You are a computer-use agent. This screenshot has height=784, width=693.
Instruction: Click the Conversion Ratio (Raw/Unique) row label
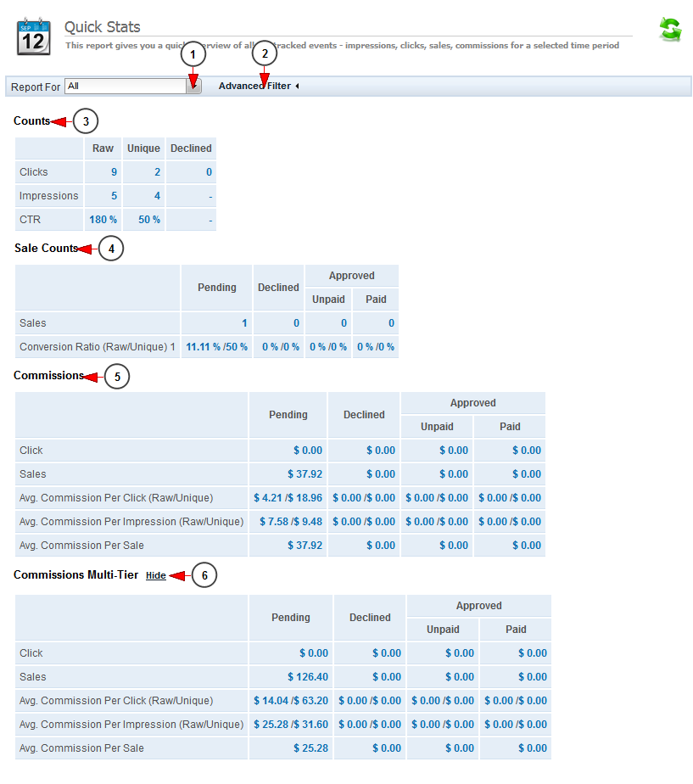click(98, 347)
